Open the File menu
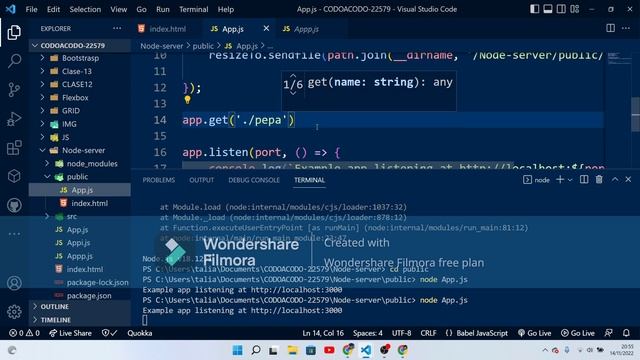Image resolution: width=640 pixels, height=360 pixels. (31, 9)
